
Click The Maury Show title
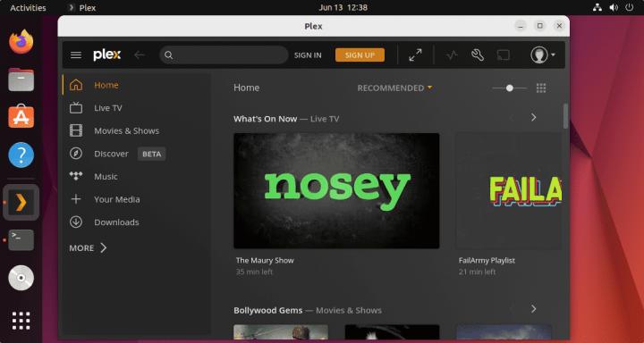265,260
